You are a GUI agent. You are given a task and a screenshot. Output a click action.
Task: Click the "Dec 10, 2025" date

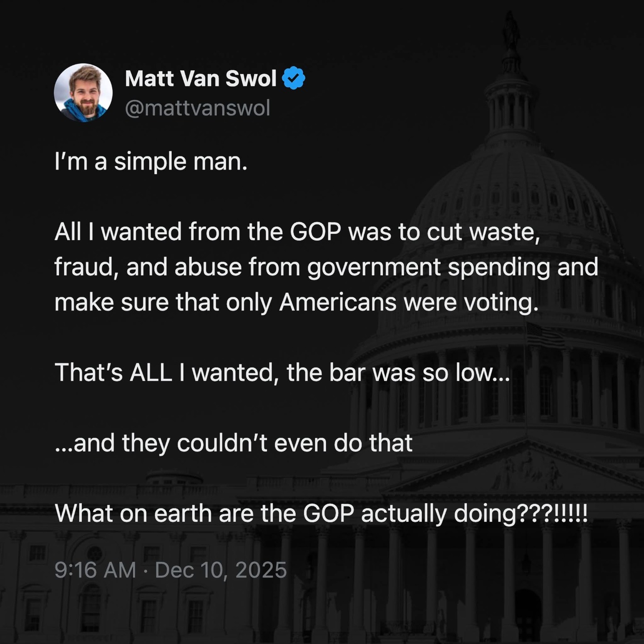pos(220,570)
